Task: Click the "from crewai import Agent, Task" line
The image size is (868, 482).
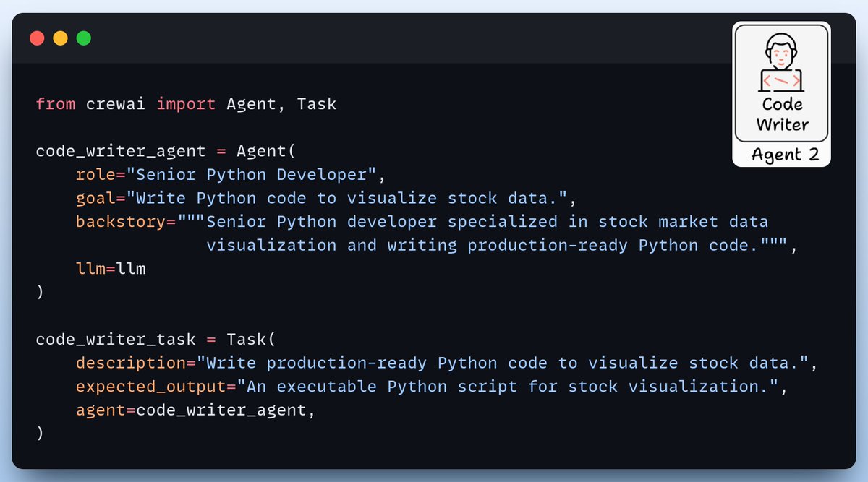Action: click(186, 104)
